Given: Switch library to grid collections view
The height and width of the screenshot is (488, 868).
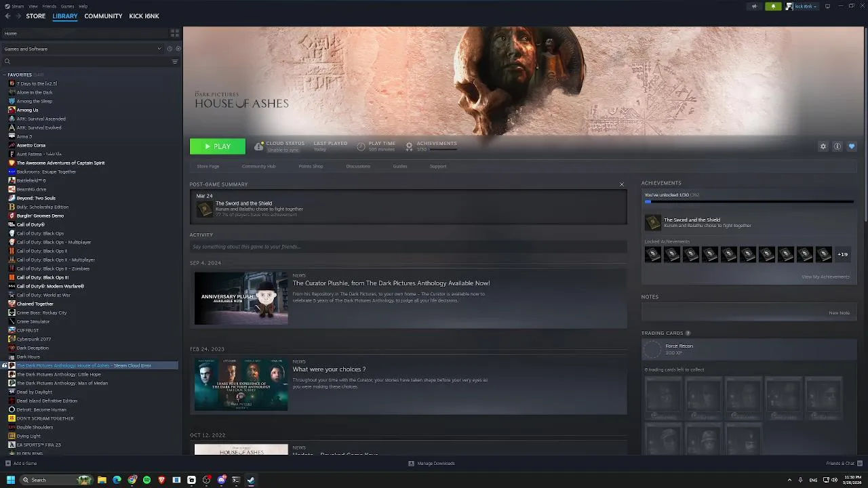Looking at the screenshot, I should (175, 33).
